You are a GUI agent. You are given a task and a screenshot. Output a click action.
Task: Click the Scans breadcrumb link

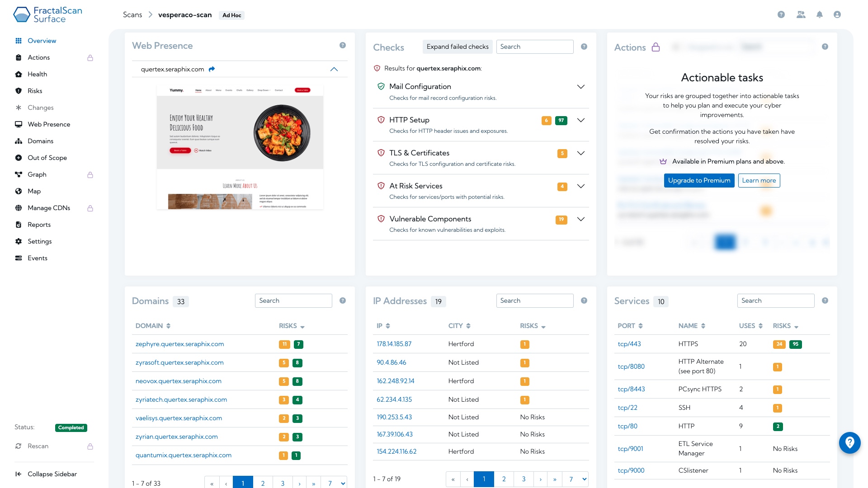[132, 14]
